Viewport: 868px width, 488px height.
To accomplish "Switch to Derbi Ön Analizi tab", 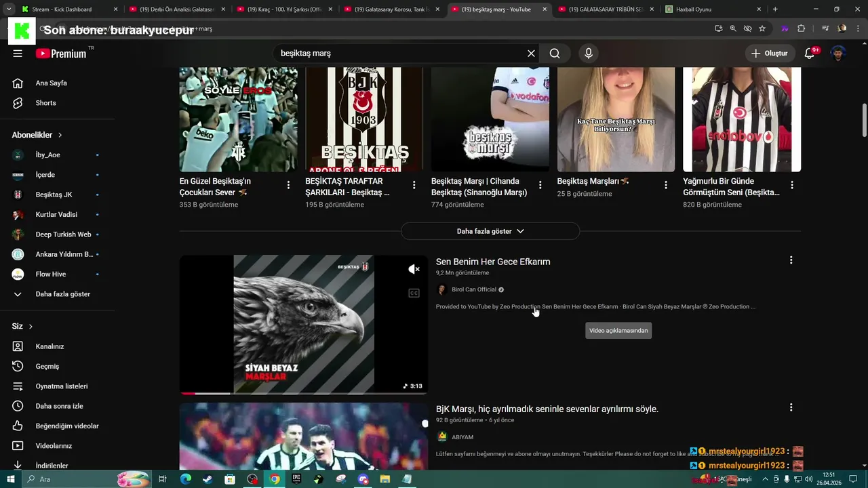I will click(x=176, y=9).
